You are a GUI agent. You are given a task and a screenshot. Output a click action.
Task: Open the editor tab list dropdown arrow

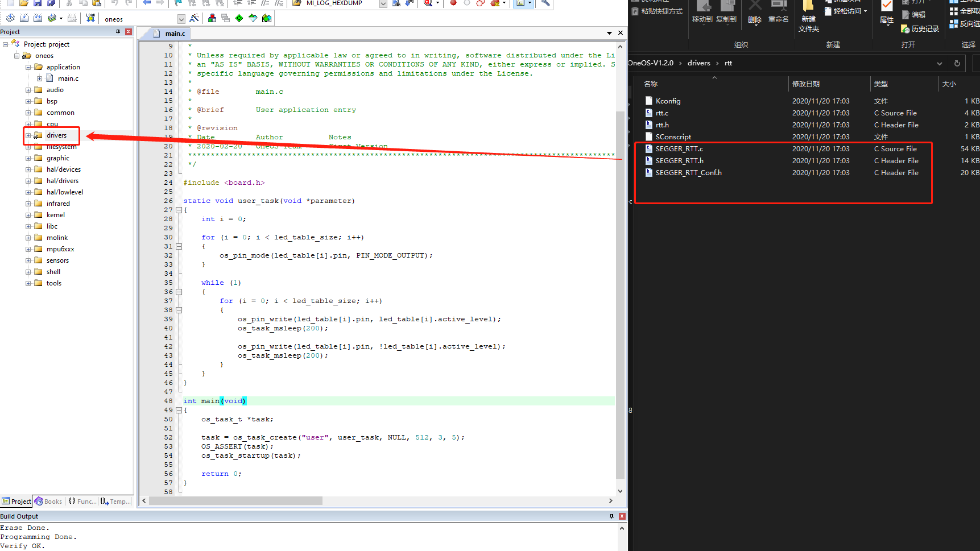tap(609, 33)
